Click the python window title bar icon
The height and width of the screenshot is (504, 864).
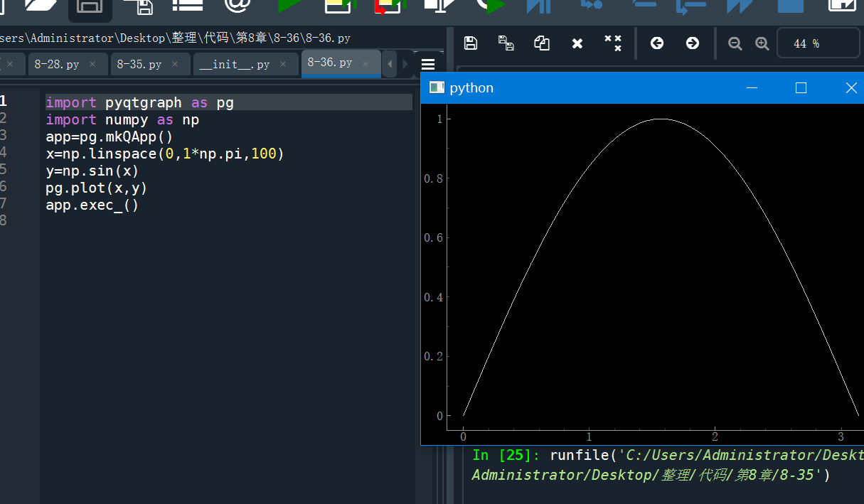click(437, 87)
